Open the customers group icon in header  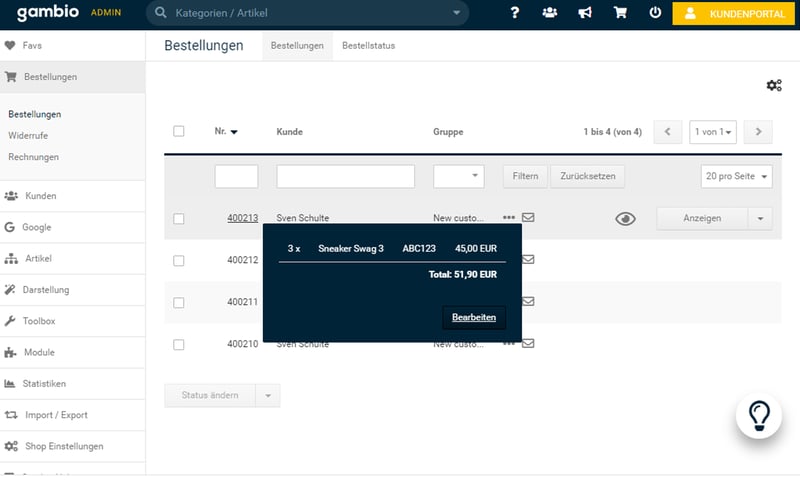tap(550, 13)
